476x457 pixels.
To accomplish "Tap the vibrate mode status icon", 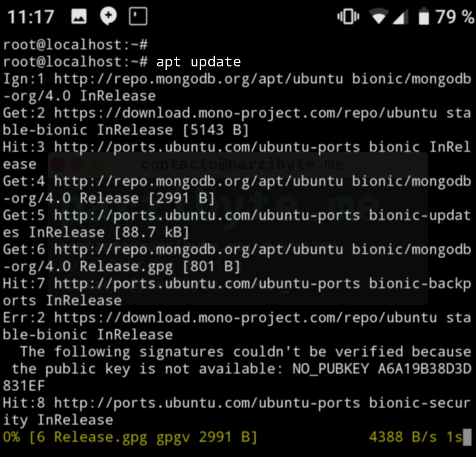I will click(348, 17).
